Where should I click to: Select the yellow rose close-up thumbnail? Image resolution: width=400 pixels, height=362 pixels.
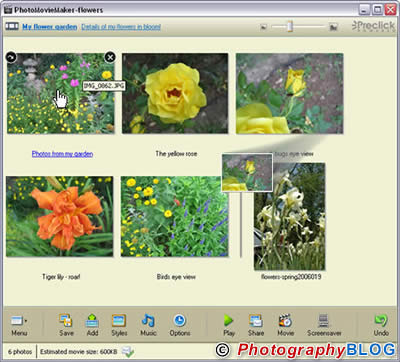pyautogui.click(x=175, y=93)
